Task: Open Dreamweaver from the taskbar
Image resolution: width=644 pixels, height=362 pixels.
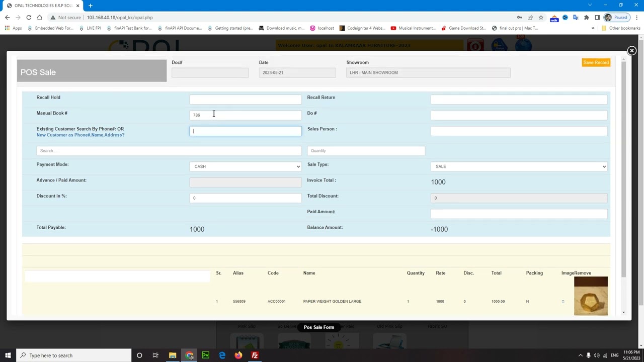Action: coord(205,355)
